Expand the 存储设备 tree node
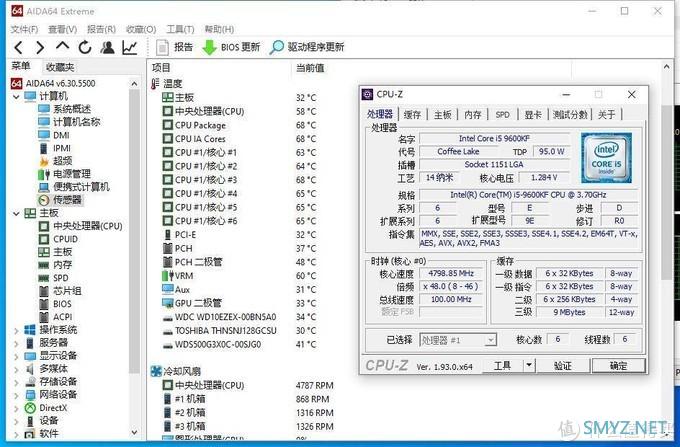This screenshot has height=447, width=680. 16,382
